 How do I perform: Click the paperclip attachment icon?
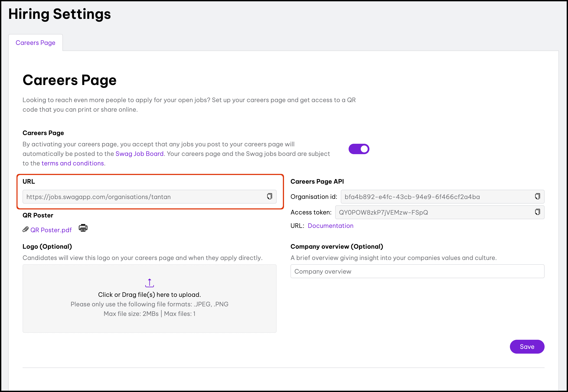click(26, 230)
